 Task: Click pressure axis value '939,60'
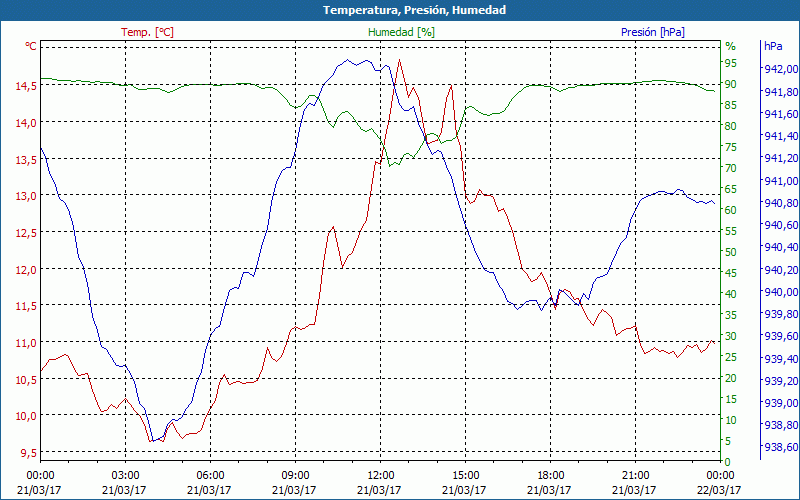[781, 336]
